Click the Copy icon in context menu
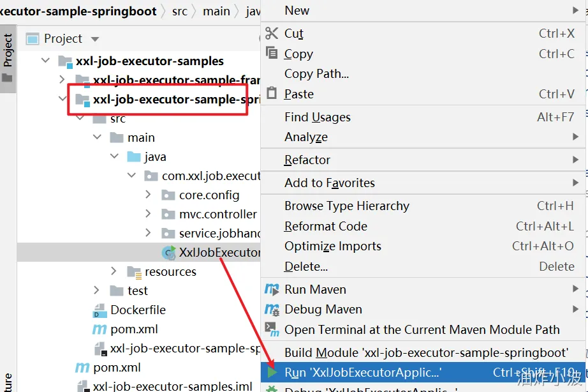588x392 pixels. click(x=272, y=54)
